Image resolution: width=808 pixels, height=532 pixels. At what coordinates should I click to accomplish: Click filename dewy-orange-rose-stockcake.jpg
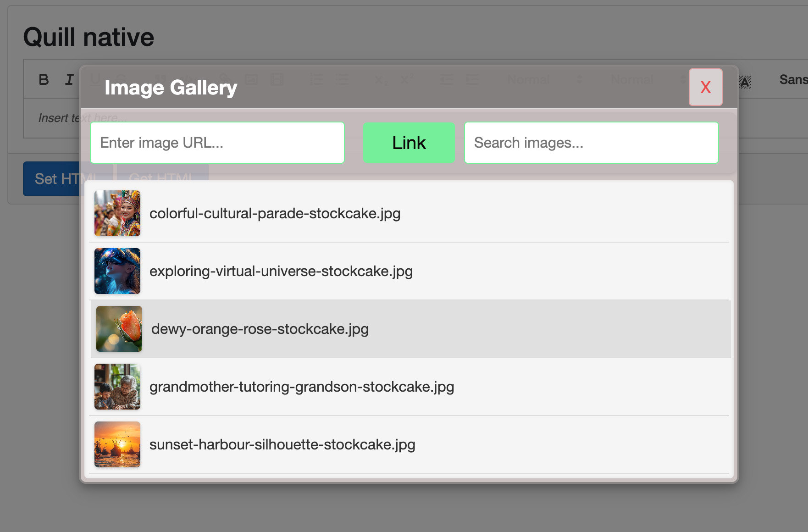tap(260, 329)
